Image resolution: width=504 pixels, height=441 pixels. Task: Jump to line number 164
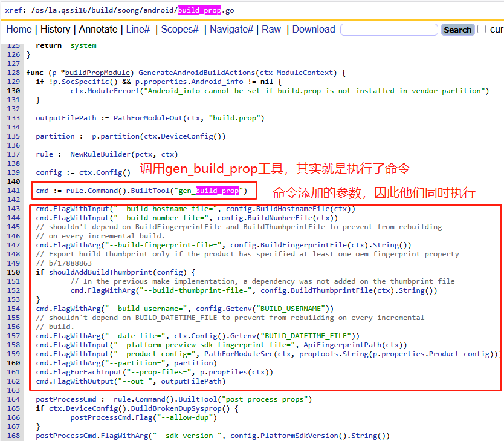[13, 399]
